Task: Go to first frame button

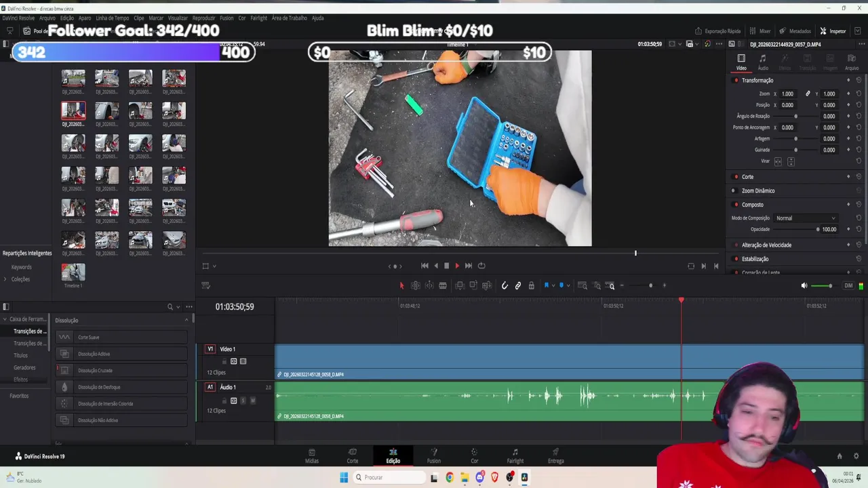Action: pyautogui.click(x=425, y=266)
